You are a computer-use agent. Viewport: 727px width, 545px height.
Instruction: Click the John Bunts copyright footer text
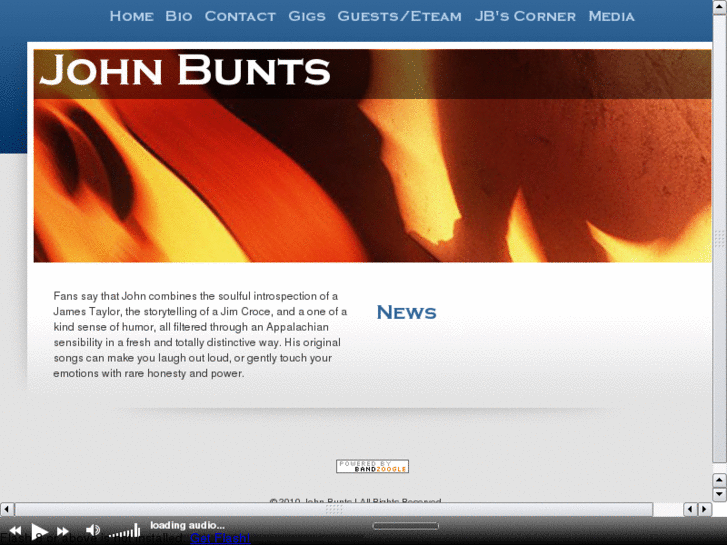[x=355, y=500]
